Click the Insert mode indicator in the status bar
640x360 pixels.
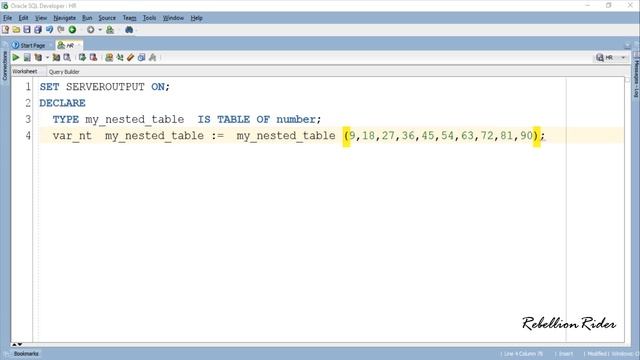click(566, 353)
